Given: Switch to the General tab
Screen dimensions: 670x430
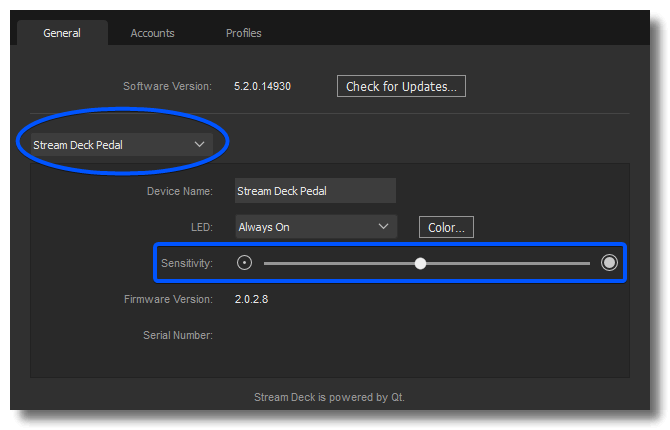Looking at the screenshot, I should [62, 33].
